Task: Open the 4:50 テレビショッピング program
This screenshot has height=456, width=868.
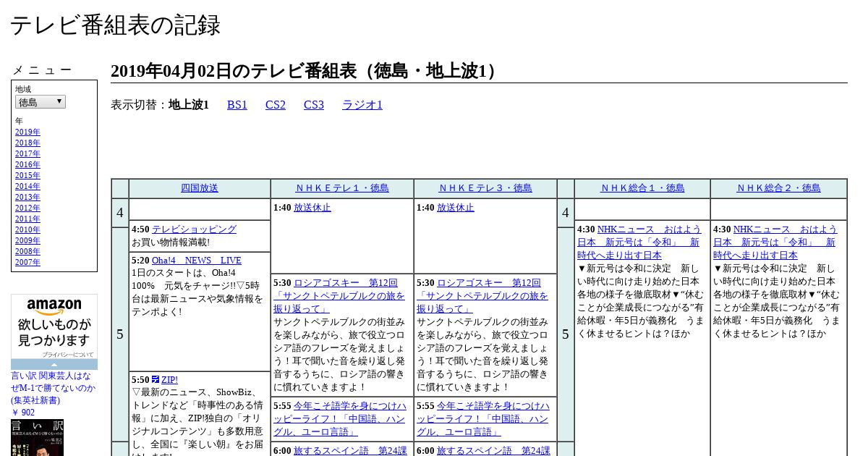Action: tap(194, 229)
